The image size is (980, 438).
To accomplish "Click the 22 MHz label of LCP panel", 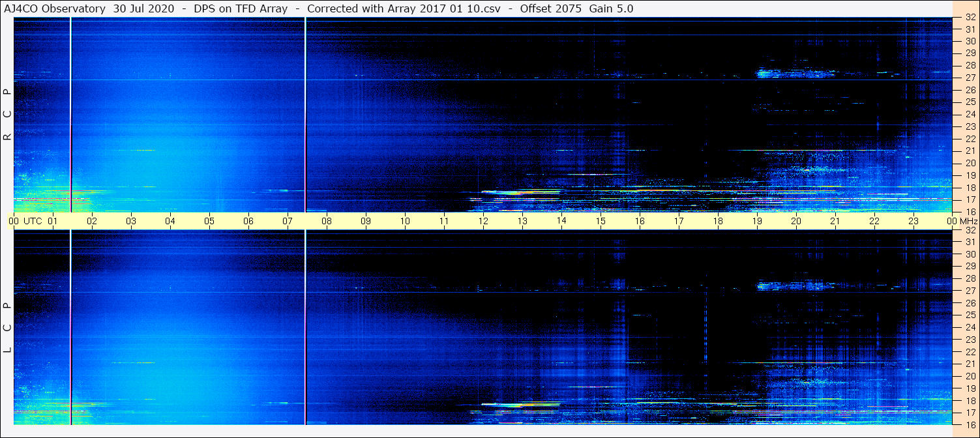I will tap(970, 352).
